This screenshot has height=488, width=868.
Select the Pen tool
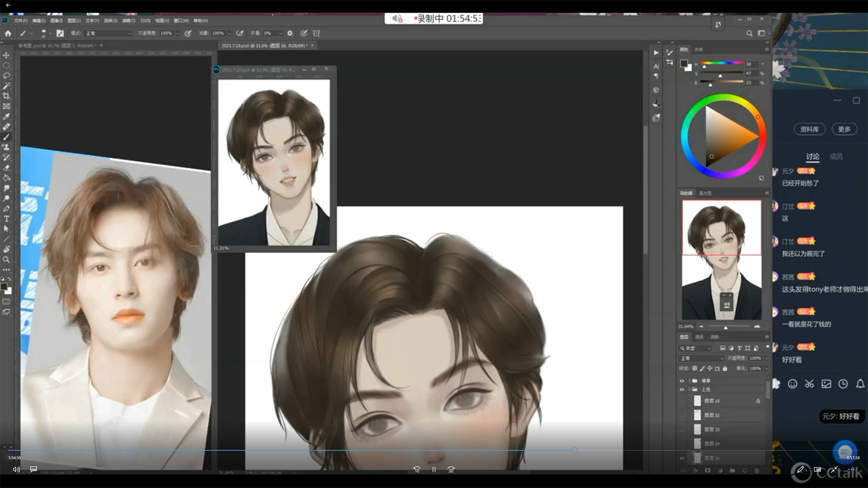6,209
